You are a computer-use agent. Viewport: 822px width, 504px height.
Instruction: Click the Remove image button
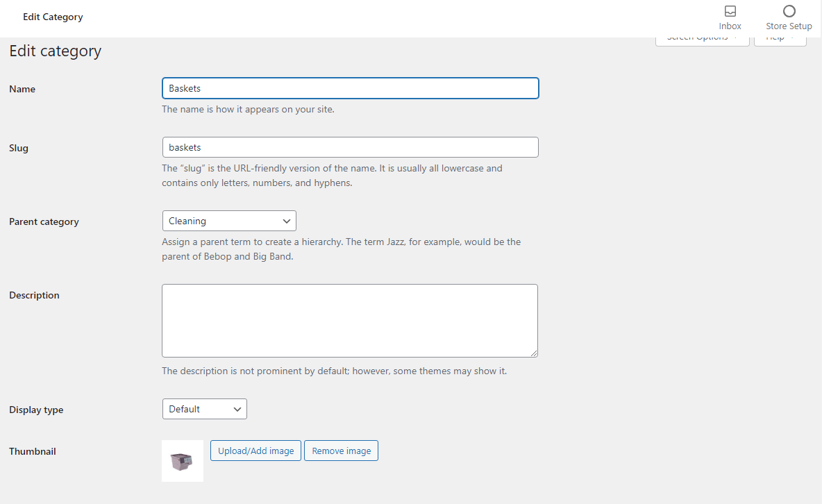tap(342, 451)
